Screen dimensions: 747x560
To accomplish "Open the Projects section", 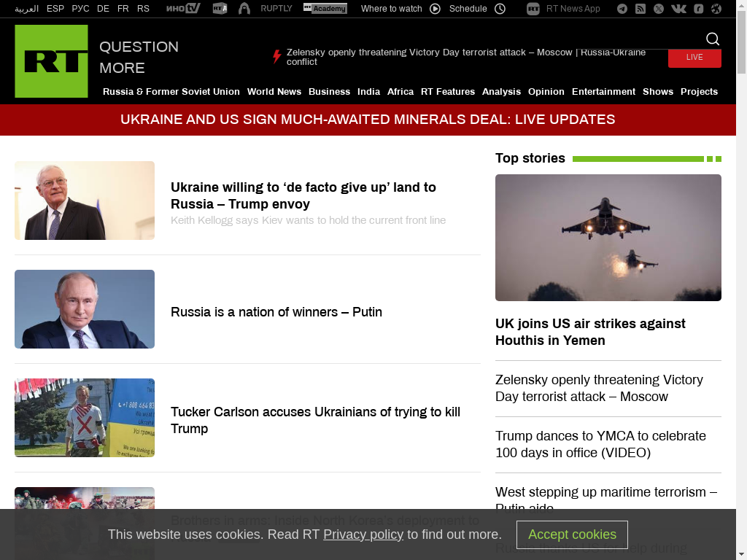I will point(699,91).
